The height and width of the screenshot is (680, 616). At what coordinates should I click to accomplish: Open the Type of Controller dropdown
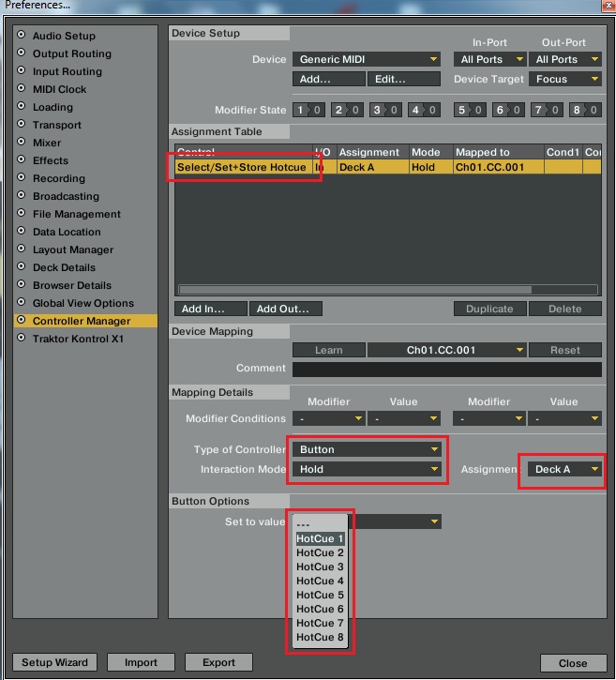click(x=367, y=449)
